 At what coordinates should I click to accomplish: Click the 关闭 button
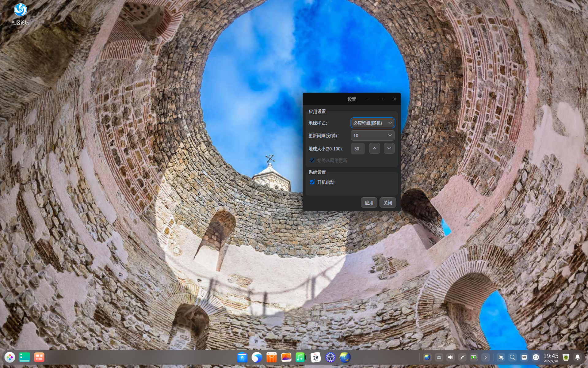(x=388, y=203)
